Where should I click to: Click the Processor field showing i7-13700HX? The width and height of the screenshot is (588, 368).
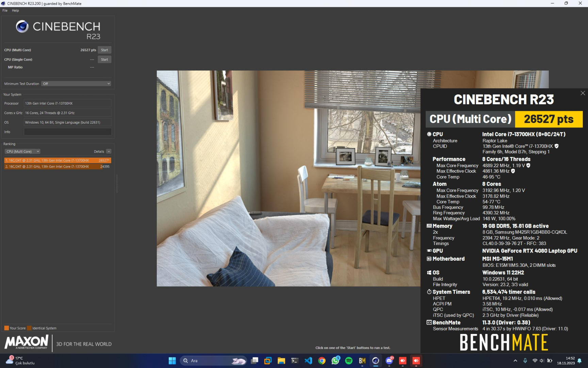[x=68, y=103]
